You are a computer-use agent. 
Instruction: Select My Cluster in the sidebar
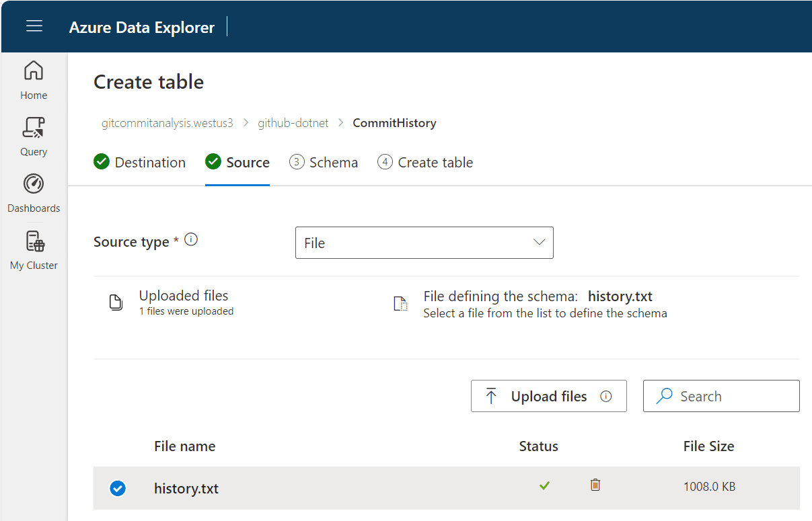(33, 249)
